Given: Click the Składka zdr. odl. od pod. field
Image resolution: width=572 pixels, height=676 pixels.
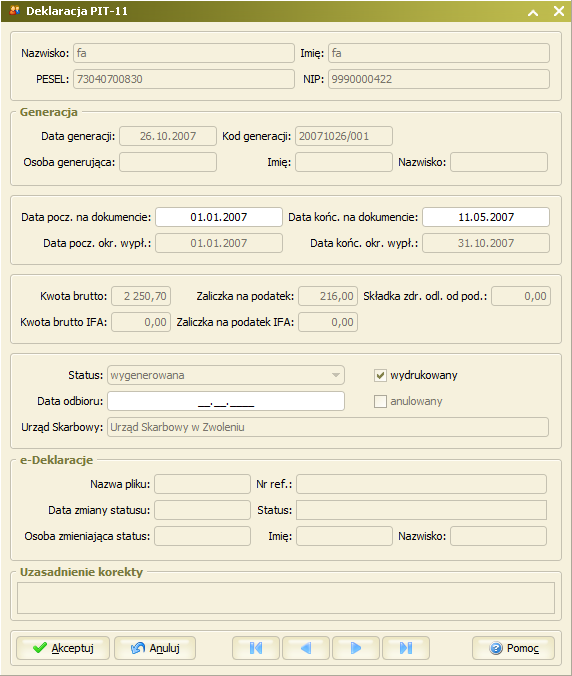Looking at the screenshot, I should 521,296.
